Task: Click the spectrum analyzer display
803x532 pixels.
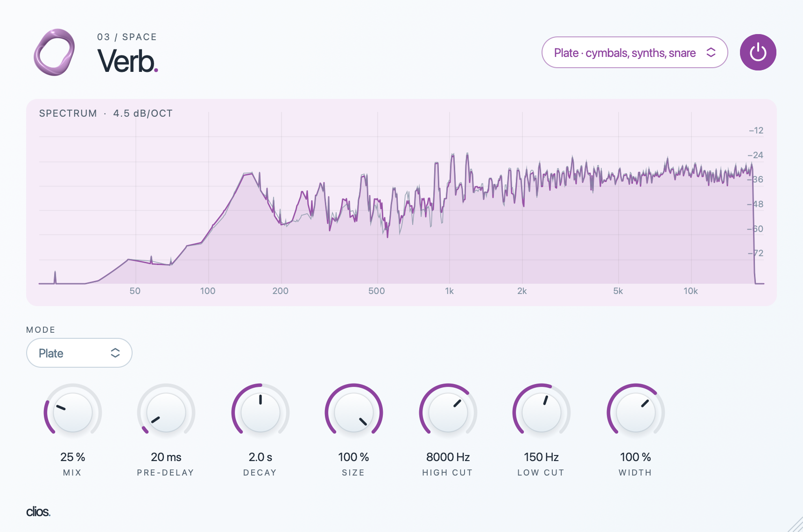Action: 401,203
